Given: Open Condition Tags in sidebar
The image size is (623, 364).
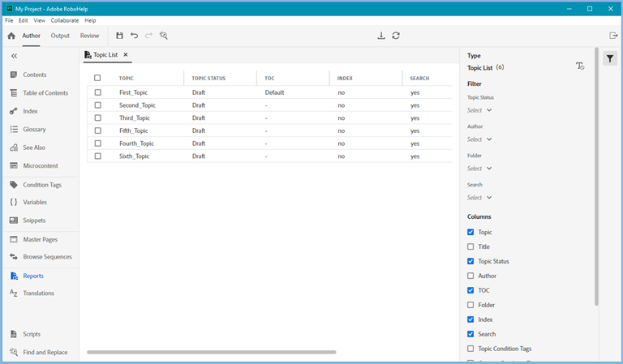Looking at the screenshot, I should (x=41, y=185).
